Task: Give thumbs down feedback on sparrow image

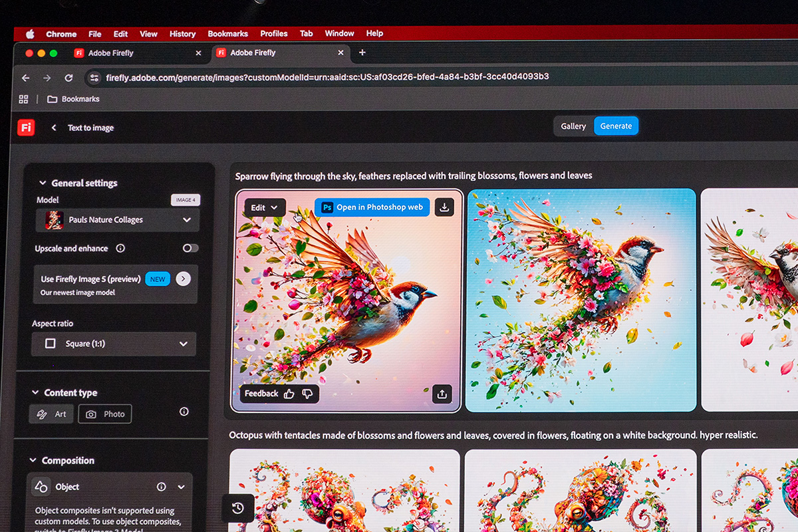Action: [307, 394]
